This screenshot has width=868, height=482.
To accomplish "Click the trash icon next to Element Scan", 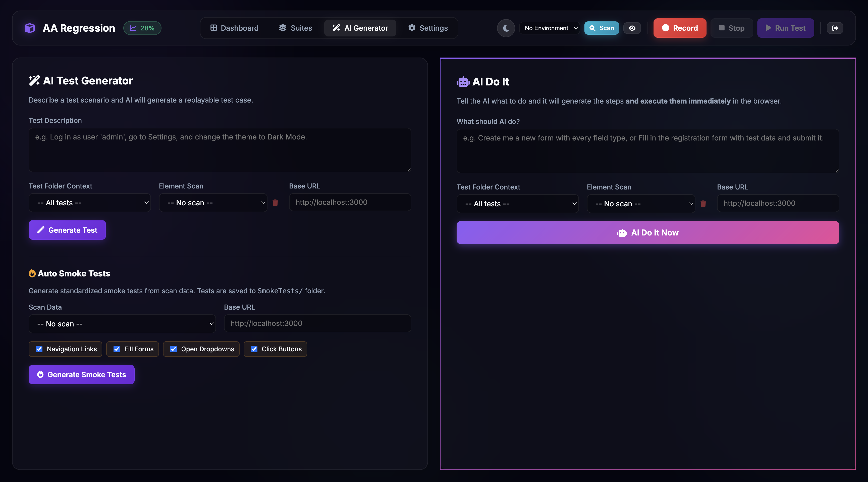I will 275,203.
